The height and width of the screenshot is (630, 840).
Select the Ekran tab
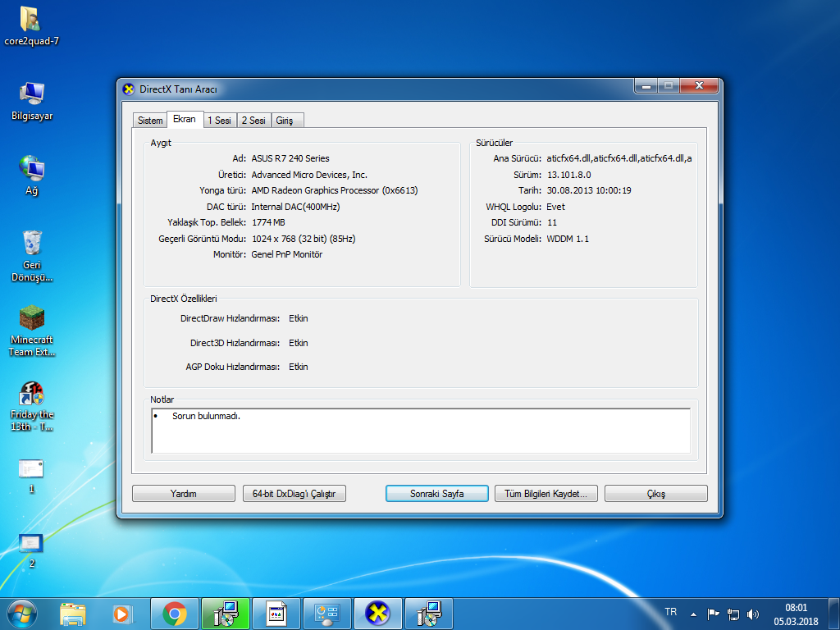coord(185,119)
